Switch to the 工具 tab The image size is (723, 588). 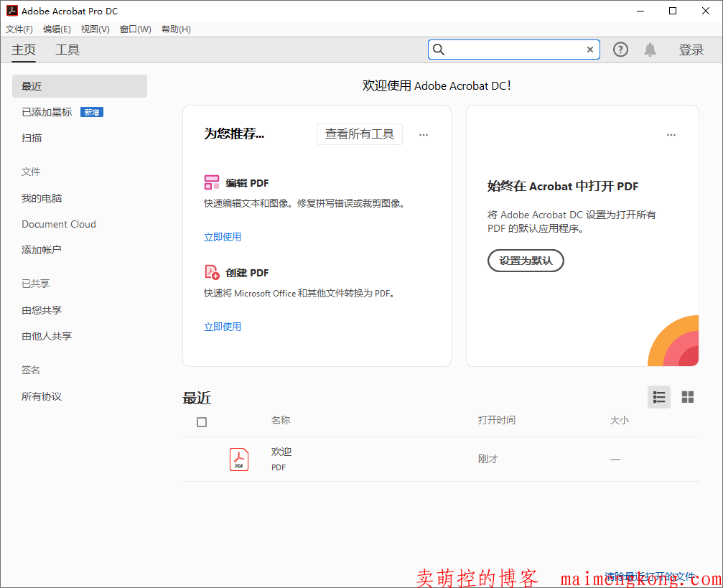[67, 50]
